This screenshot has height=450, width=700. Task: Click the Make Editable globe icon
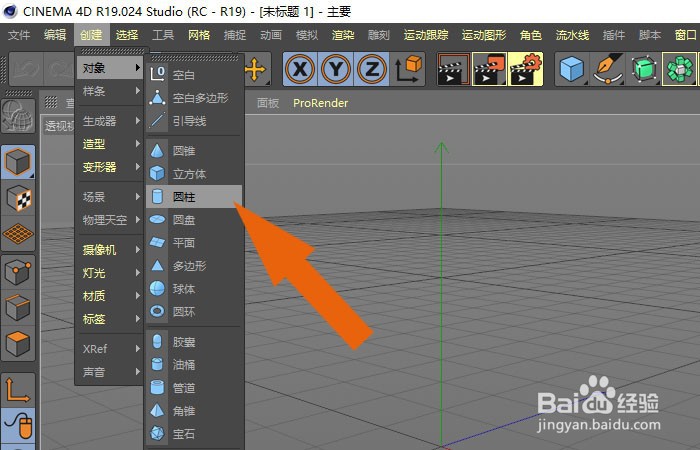18,116
